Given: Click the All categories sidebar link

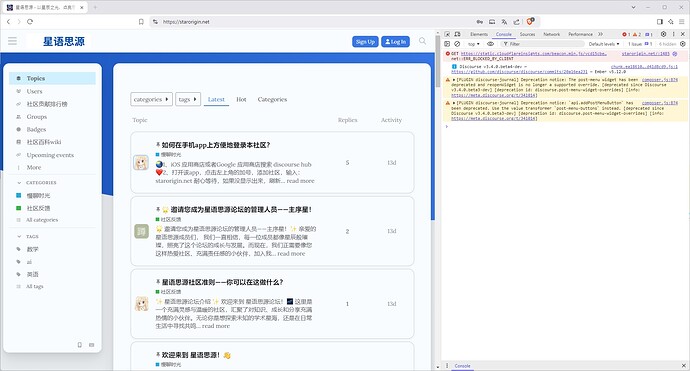Looking at the screenshot, I should tap(42, 220).
